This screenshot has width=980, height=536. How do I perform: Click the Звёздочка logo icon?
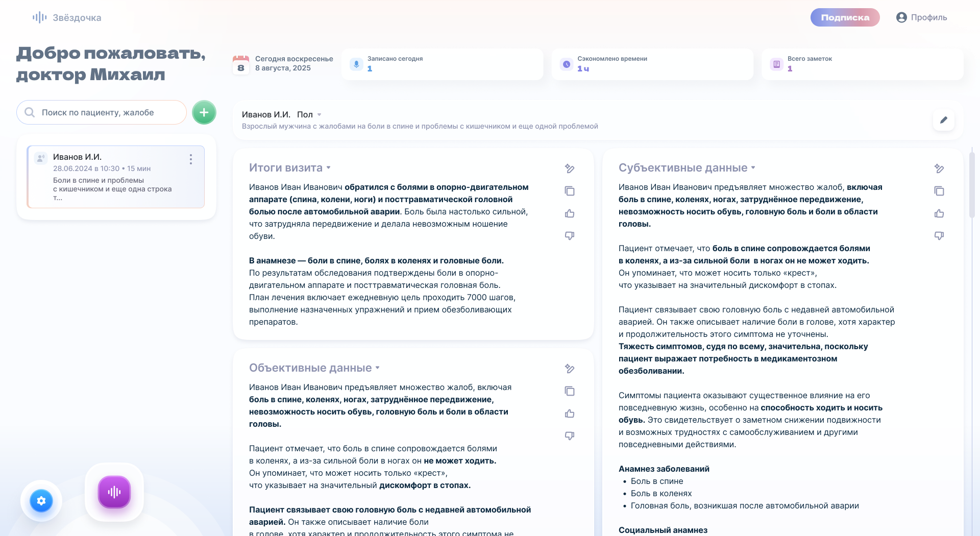tap(40, 17)
